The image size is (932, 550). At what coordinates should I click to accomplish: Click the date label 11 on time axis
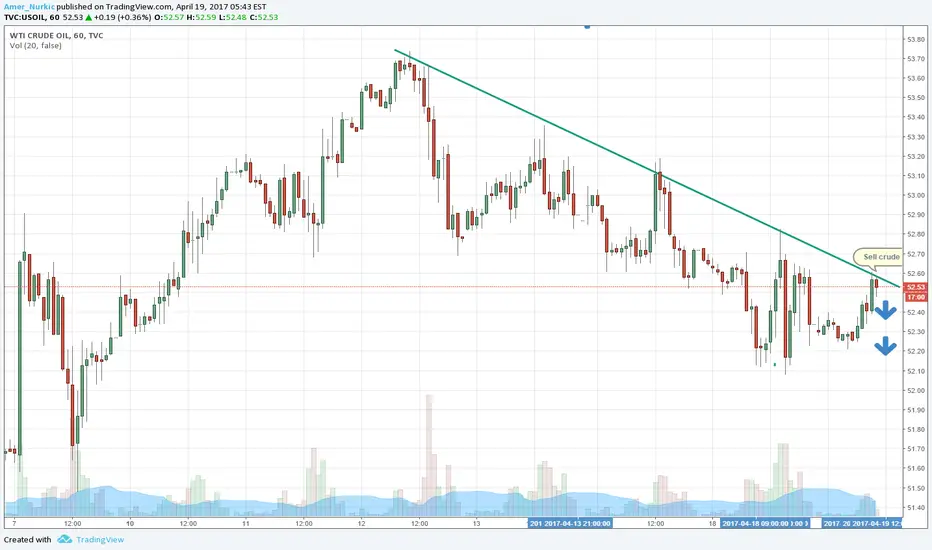tap(245, 523)
